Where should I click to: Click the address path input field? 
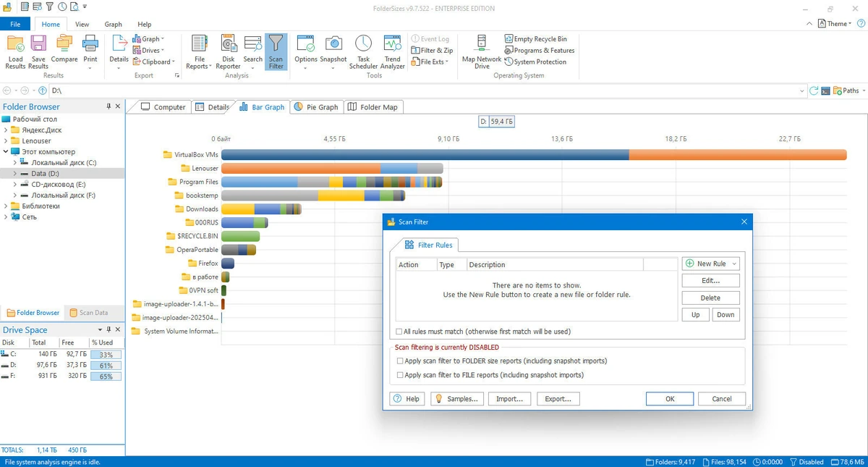(427, 91)
